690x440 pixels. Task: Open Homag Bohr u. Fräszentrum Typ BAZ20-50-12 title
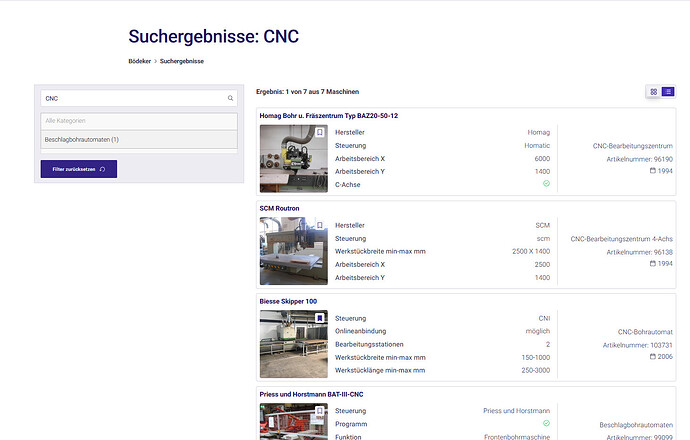pos(329,116)
